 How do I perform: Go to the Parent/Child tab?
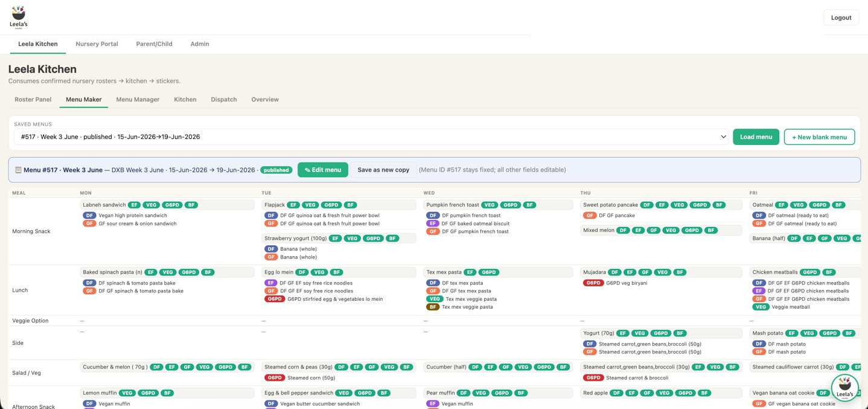pyautogui.click(x=154, y=44)
